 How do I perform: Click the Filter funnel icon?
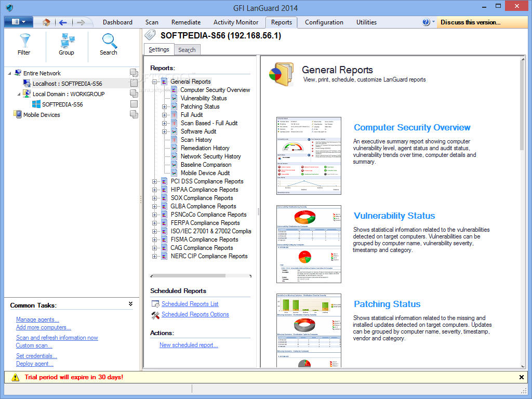[x=25, y=41]
